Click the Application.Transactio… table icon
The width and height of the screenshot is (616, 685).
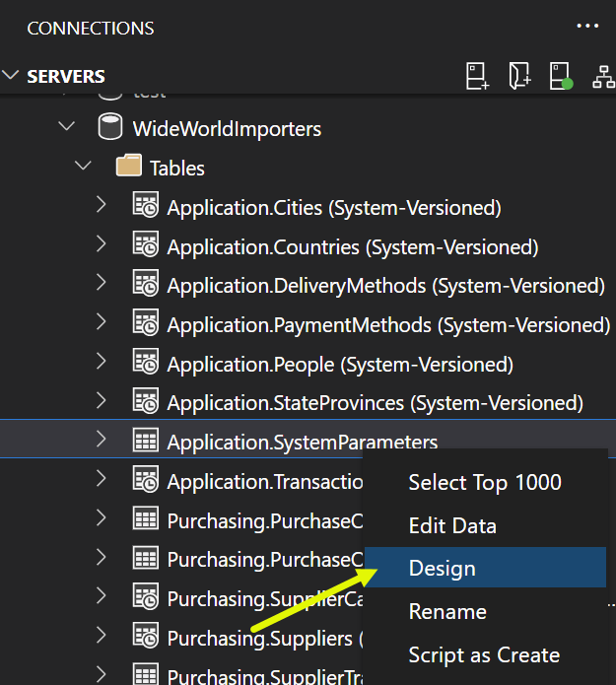(x=146, y=479)
